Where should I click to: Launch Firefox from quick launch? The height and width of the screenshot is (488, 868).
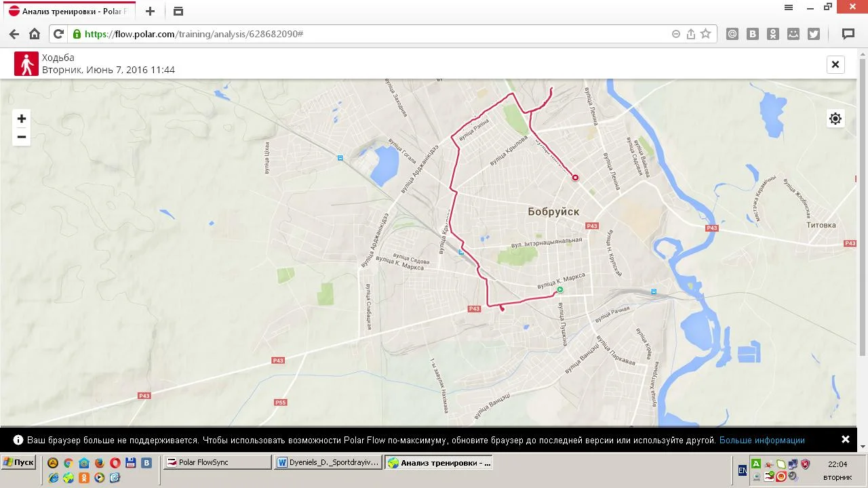coord(100,463)
